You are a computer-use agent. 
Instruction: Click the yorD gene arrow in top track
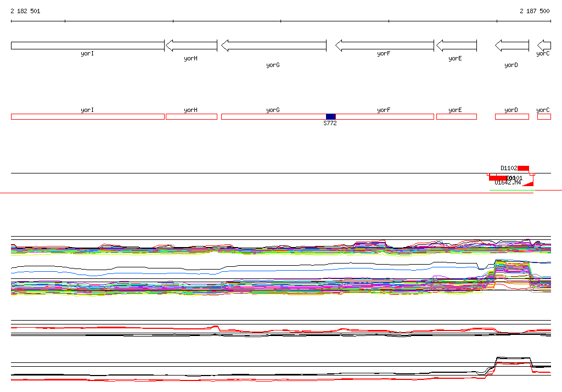point(512,46)
